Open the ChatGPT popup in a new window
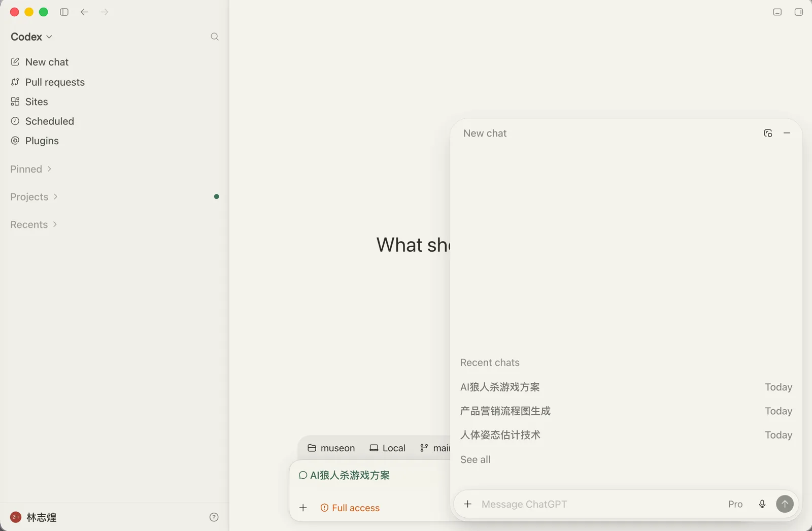 pos(768,133)
